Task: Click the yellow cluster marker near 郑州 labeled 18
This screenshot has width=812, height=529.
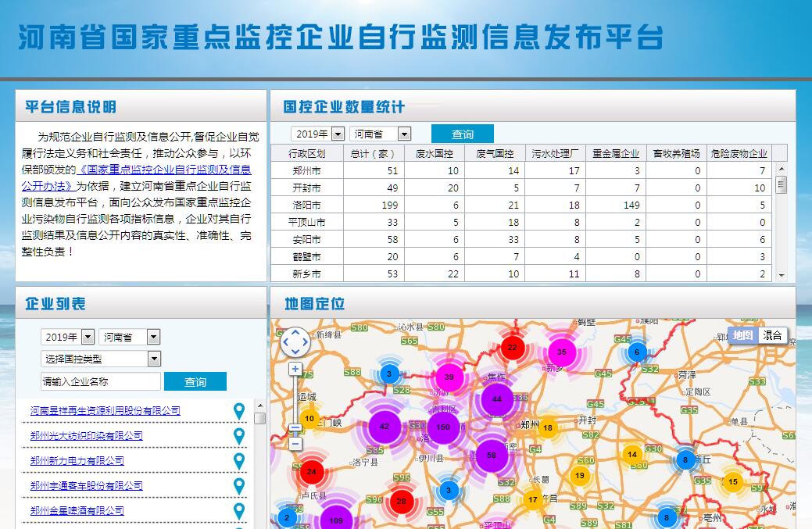Action: [x=548, y=427]
